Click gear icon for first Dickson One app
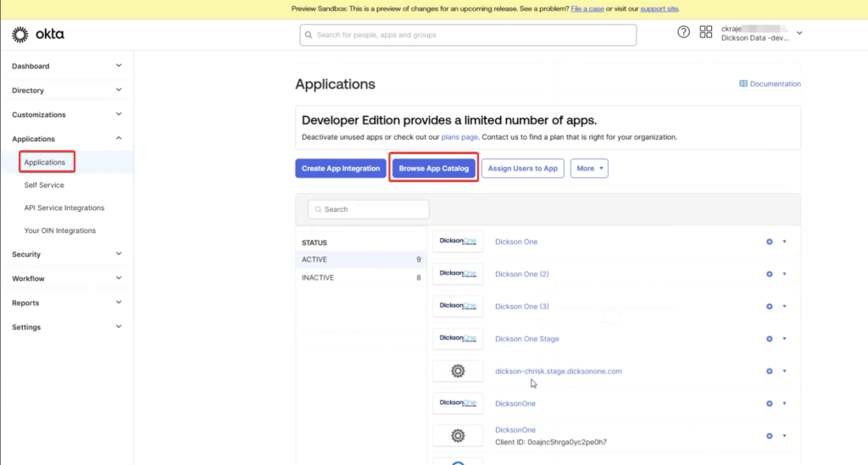Screen dimensions: 868x465 click(770, 242)
